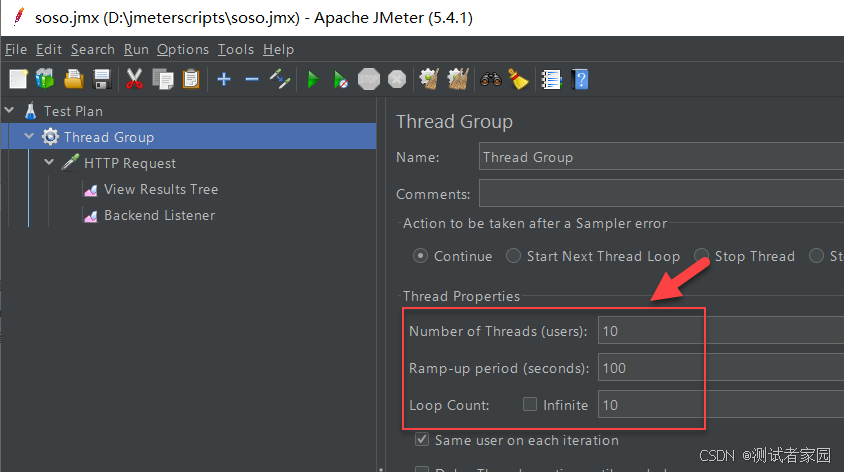Click the Paste clipboard icon
This screenshot has height=472, width=844.
[x=191, y=79]
